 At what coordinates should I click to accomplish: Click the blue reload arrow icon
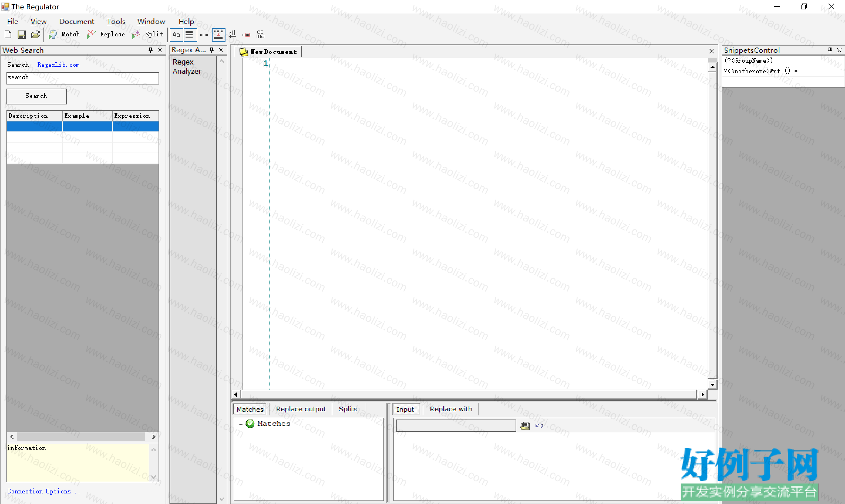coord(539,426)
